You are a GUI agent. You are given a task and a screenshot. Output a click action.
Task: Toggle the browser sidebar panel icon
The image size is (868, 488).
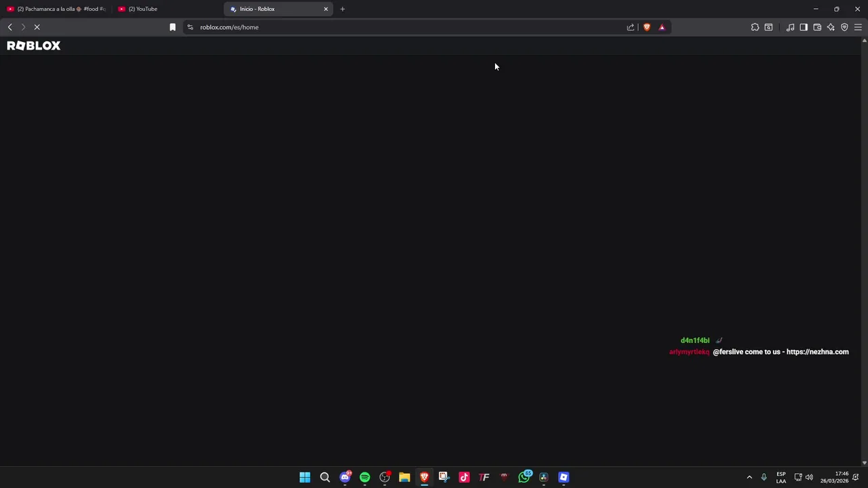[804, 27]
